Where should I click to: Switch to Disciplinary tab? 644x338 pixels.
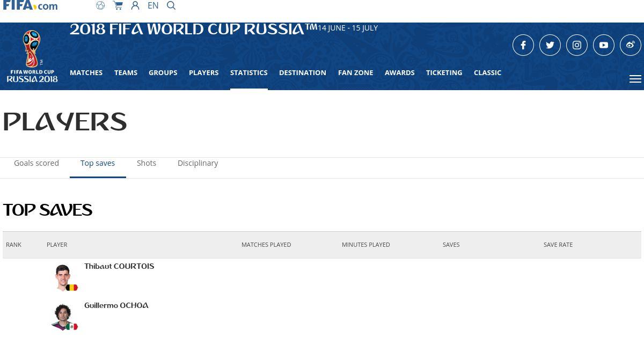pyautogui.click(x=197, y=163)
